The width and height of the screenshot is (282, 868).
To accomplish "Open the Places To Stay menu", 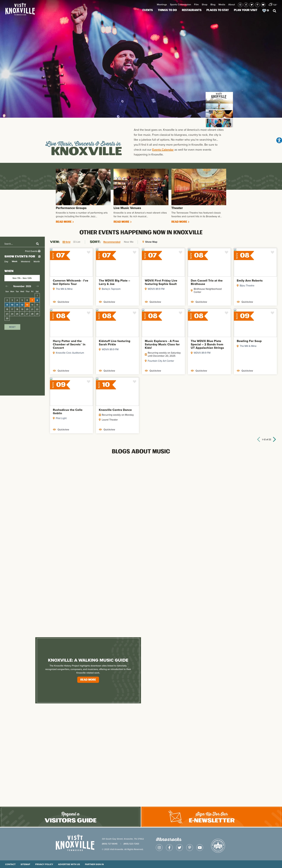I will pos(217,10).
